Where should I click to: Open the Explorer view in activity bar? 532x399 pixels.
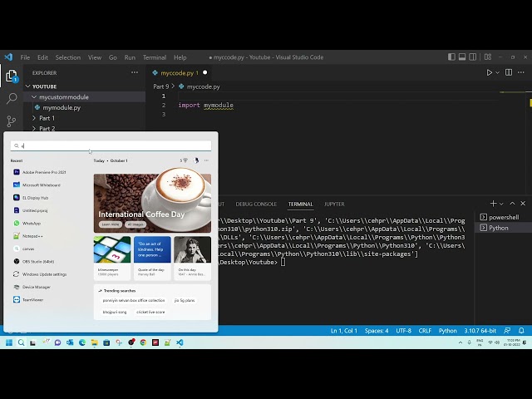tap(12, 76)
